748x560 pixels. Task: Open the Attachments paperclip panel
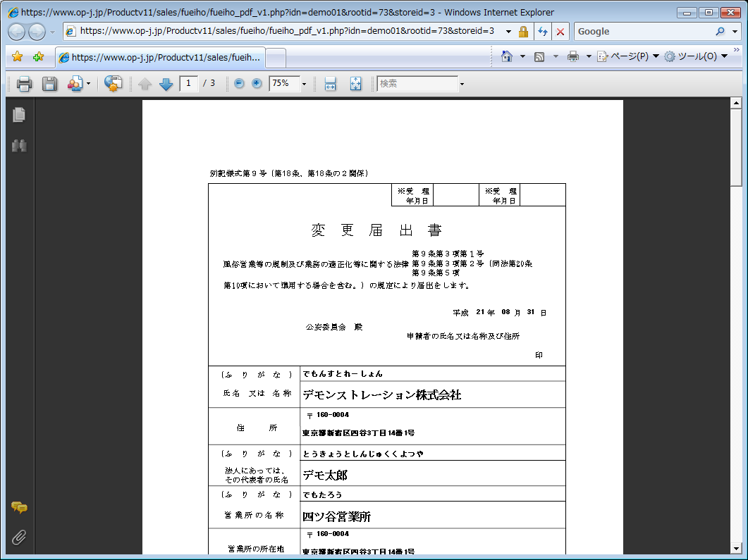(19, 537)
